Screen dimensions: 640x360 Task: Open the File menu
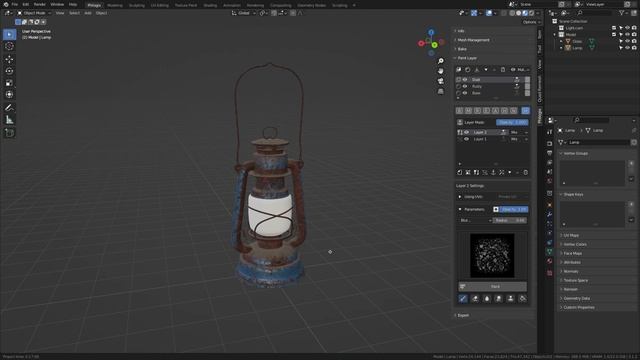pos(15,4)
